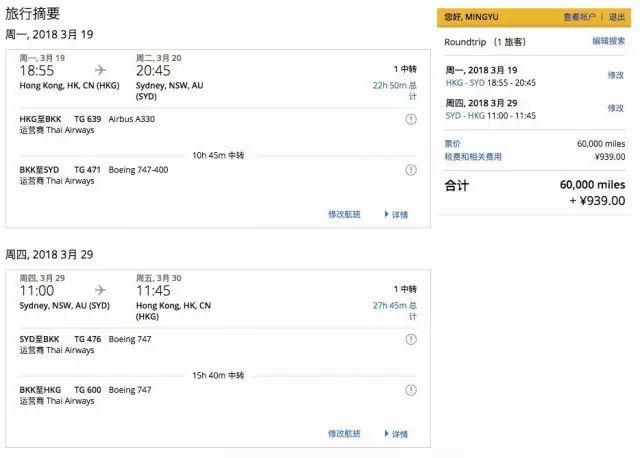Screen dimensions: 640x458
Task: Click HKG - SYD 18:55 - 20:45 summary
Action: tap(491, 83)
